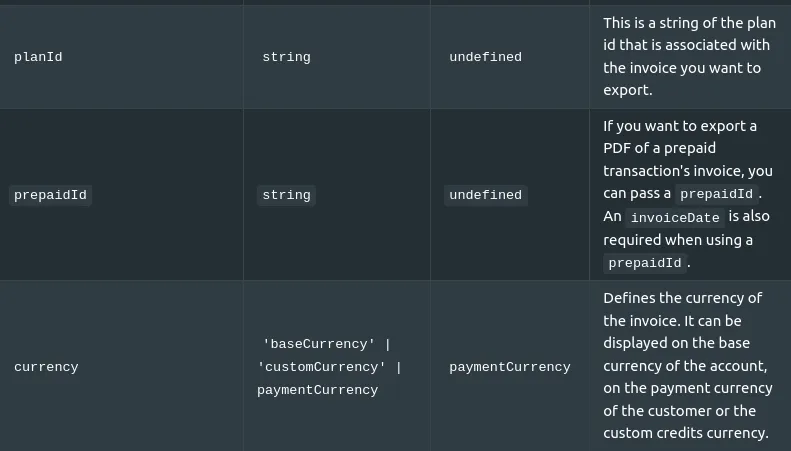Click 'transaction's invoice, you' text line
This screenshot has width=791, height=451.
click(x=688, y=171)
